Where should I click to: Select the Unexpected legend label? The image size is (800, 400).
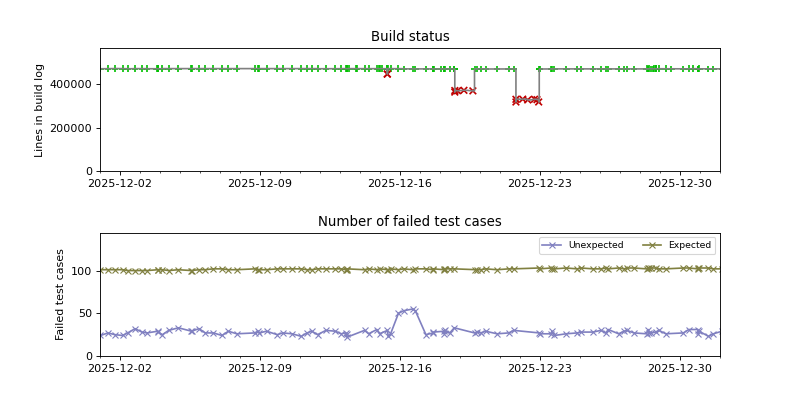tap(595, 245)
